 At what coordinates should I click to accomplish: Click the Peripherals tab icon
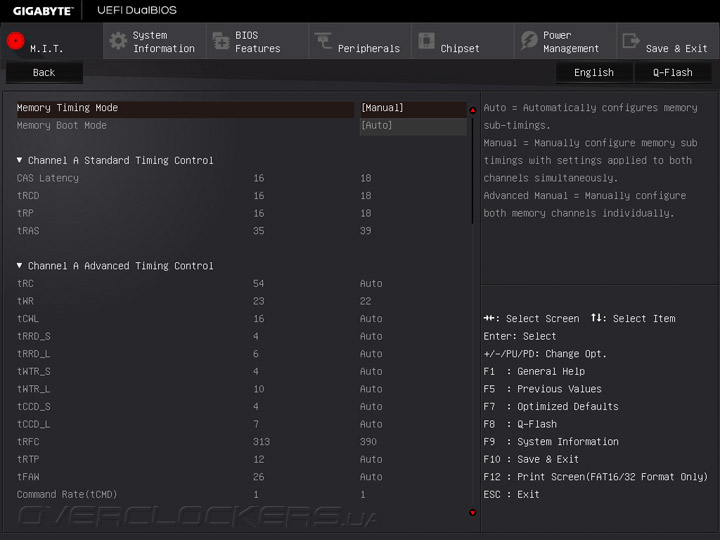pos(323,41)
